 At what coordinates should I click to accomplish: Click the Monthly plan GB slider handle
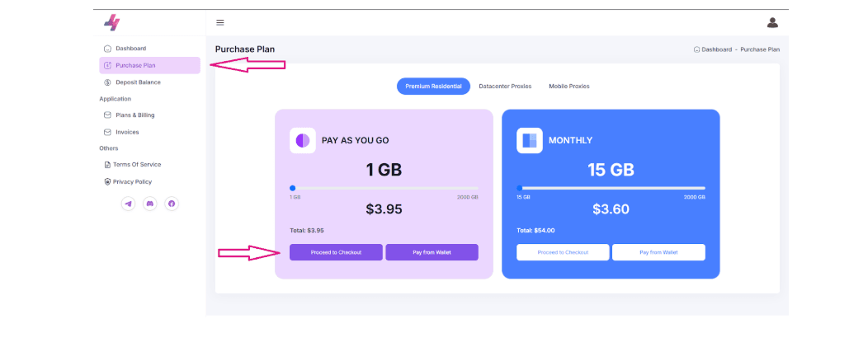[520, 188]
